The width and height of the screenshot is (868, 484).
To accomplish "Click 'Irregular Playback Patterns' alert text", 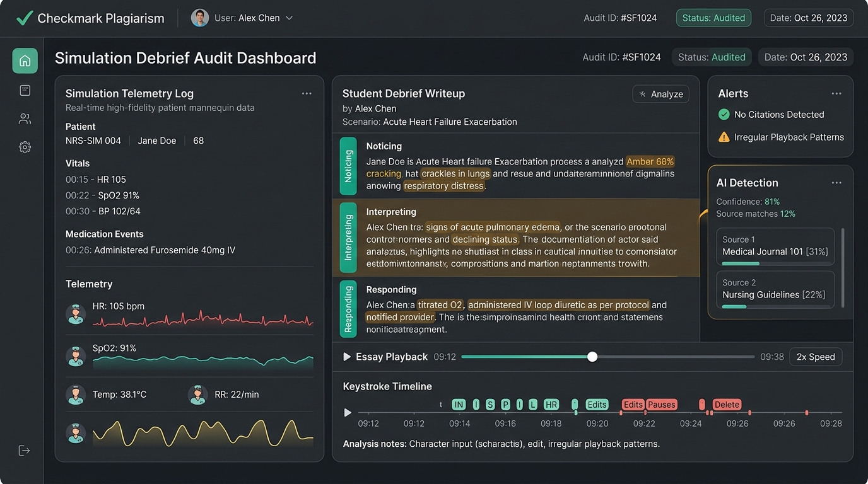I will 789,137.
